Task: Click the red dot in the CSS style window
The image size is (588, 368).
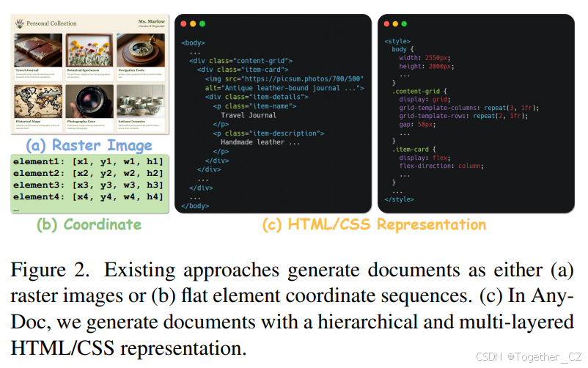Action: (386, 23)
